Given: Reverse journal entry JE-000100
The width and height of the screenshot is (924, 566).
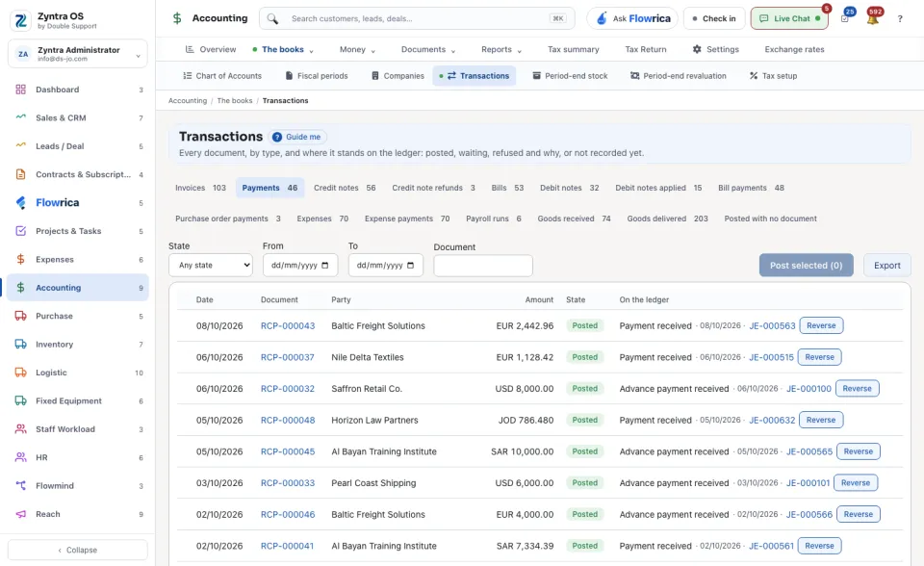Looking at the screenshot, I should 857,389.
